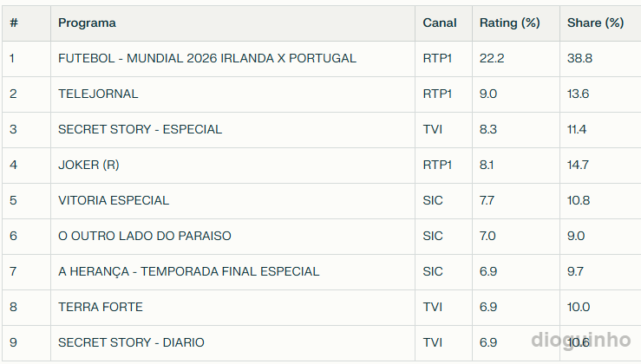The height and width of the screenshot is (364, 641).
Task: Click O OUTRO LADO DO PARAISO cell
Action: [144, 236]
